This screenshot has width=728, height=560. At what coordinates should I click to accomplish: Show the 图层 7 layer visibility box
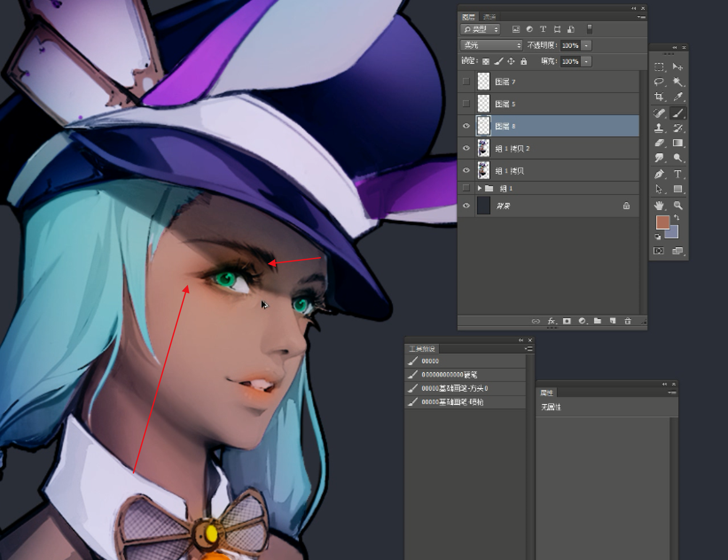(466, 82)
